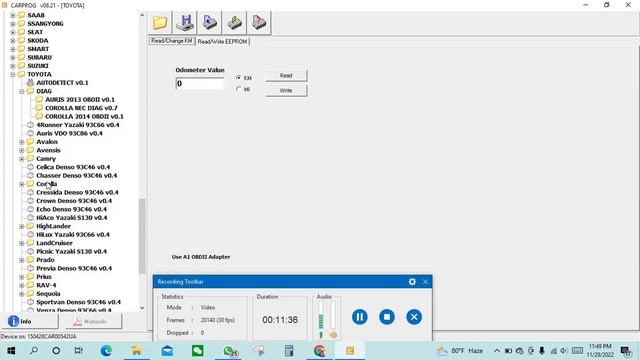640x360 pixels.
Task: Click the save-to-disk toolbar icon
Action: 185,22
